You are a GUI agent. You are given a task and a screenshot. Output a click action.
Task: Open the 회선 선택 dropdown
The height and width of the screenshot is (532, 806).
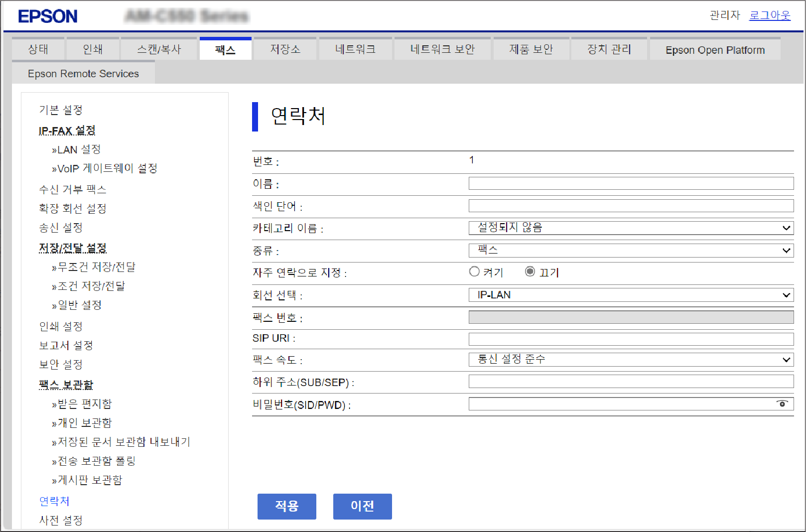click(630, 295)
